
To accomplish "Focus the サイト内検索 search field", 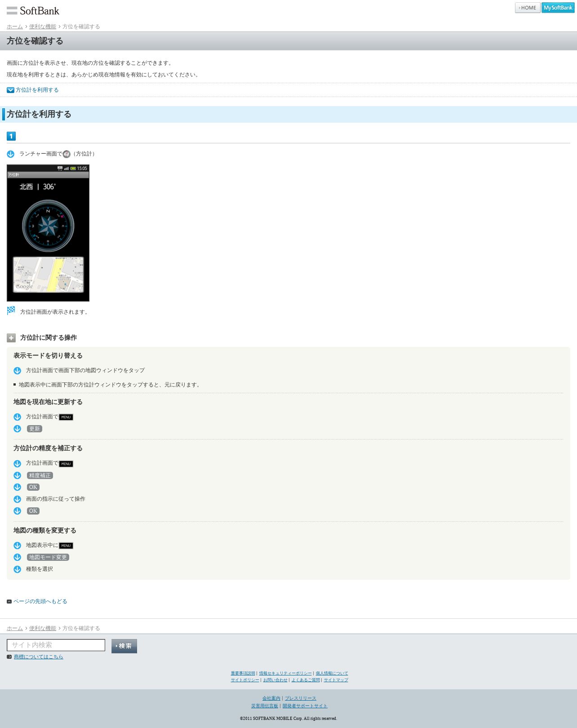I will [56, 645].
